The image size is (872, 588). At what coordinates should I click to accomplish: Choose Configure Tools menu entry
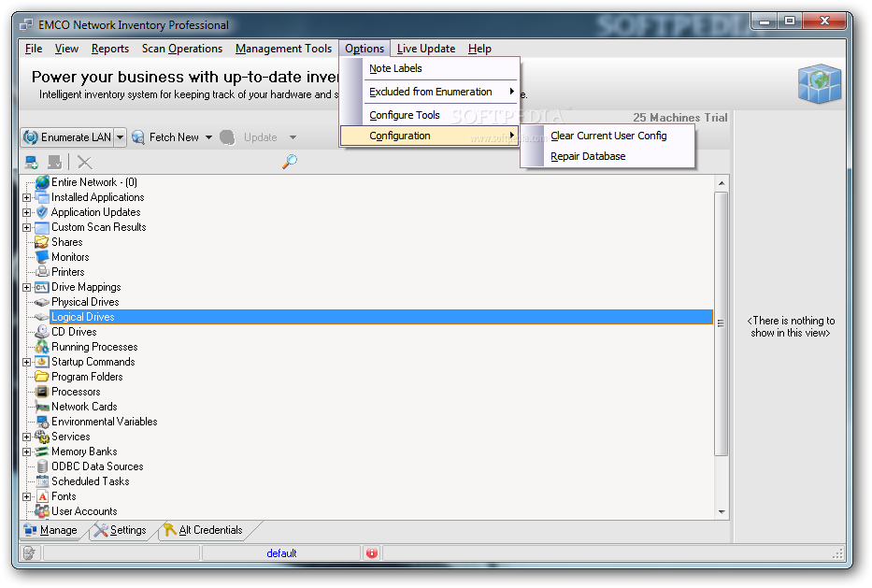tap(429, 115)
